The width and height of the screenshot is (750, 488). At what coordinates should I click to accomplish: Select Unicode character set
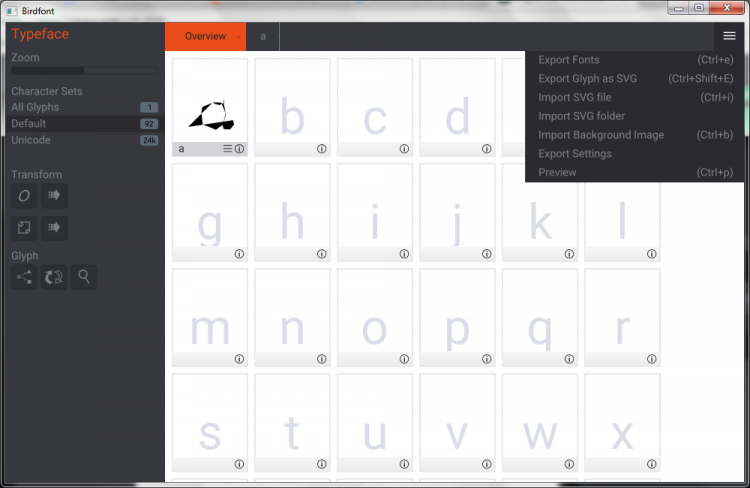tap(85, 140)
